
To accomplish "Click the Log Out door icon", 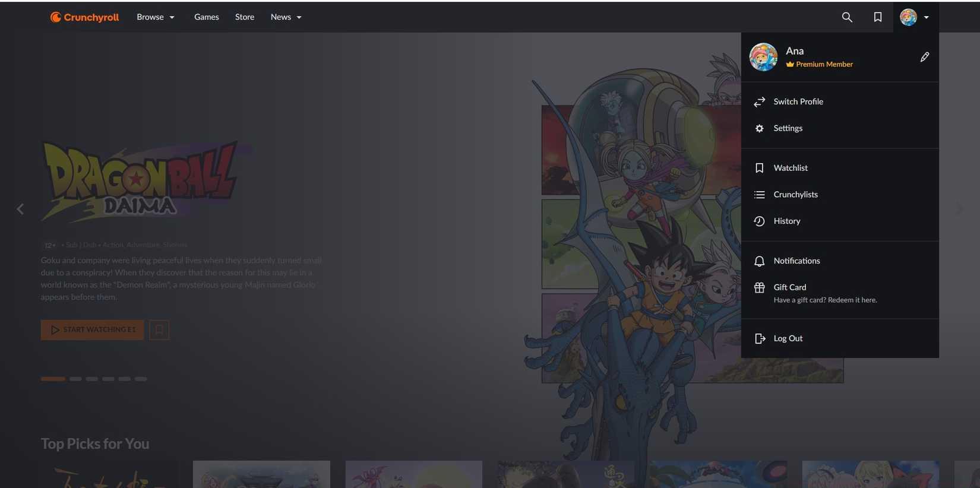I will click(x=759, y=338).
